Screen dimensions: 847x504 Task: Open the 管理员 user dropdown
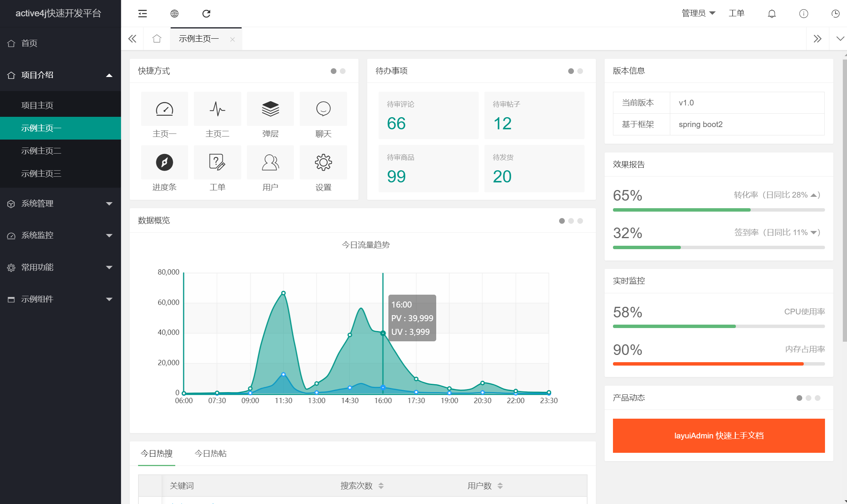point(698,13)
